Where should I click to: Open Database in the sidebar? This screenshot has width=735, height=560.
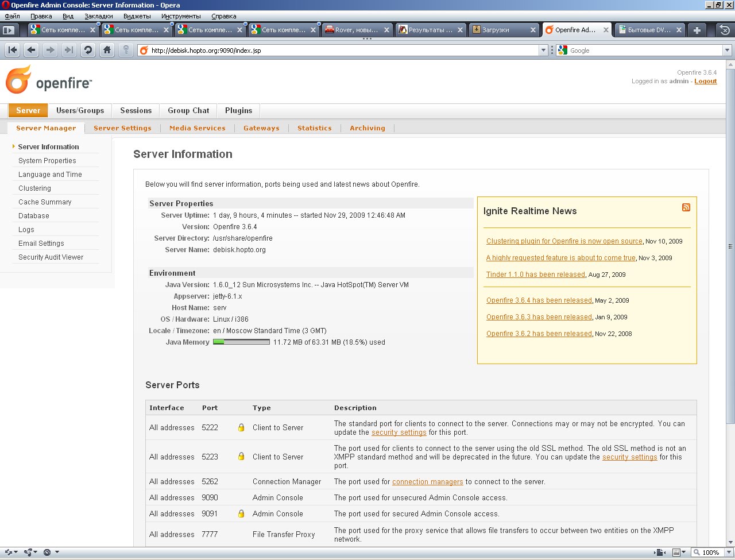click(34, 216)
